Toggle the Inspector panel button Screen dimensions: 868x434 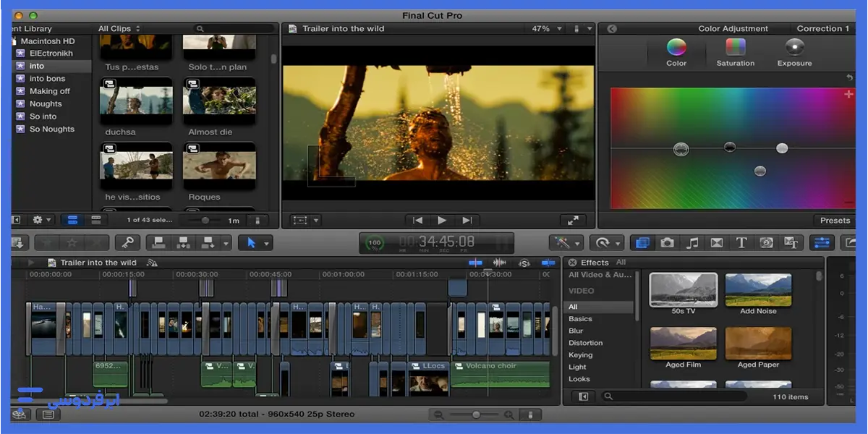(821, 243)
